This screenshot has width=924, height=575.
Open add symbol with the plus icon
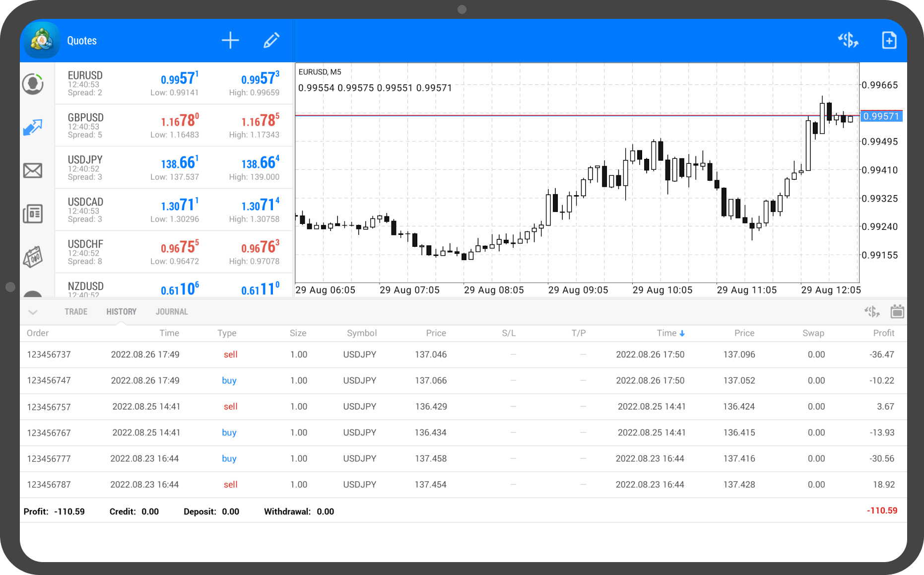(230, 40)
